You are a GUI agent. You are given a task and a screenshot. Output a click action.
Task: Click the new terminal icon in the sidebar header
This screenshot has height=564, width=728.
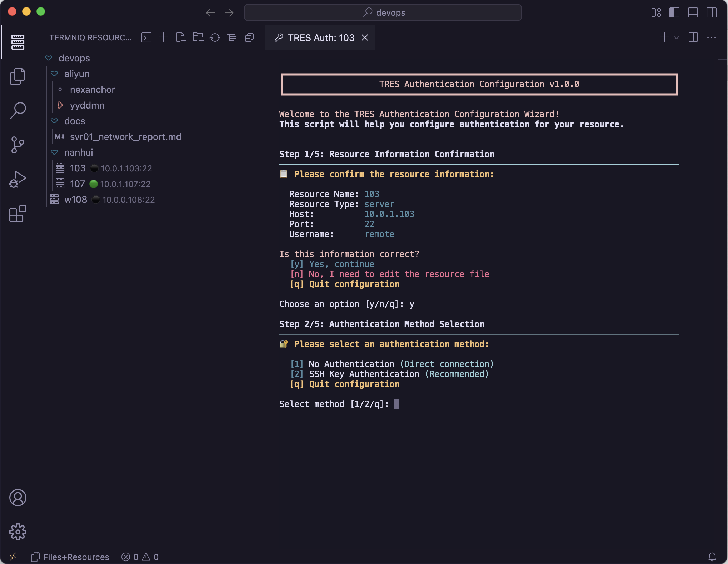[146, 37]
